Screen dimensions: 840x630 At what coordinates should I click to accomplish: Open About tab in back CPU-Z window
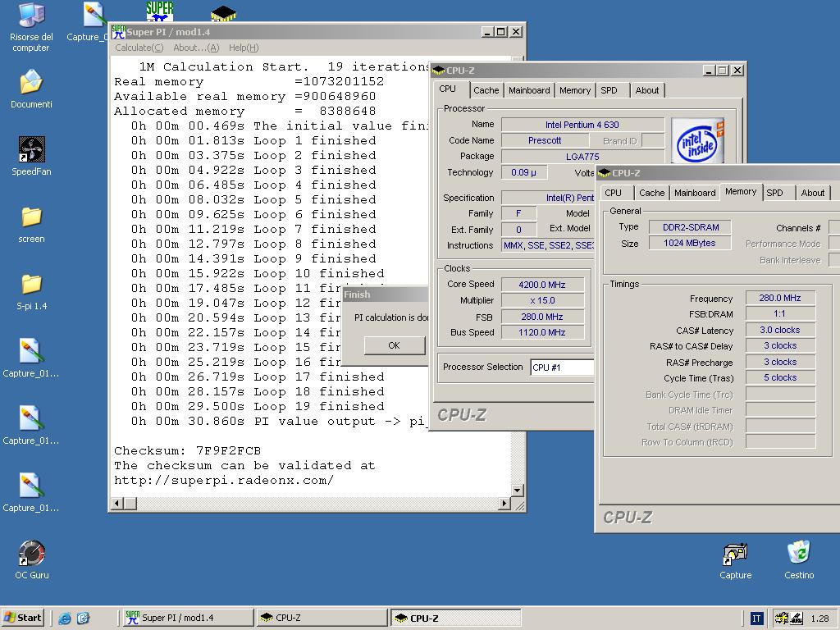(x=646, y=90)
